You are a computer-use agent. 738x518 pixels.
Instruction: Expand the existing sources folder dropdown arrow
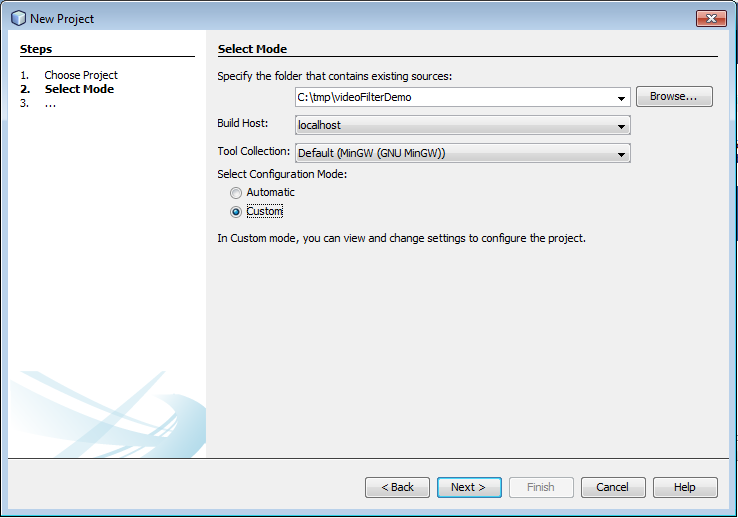point(621,98)
